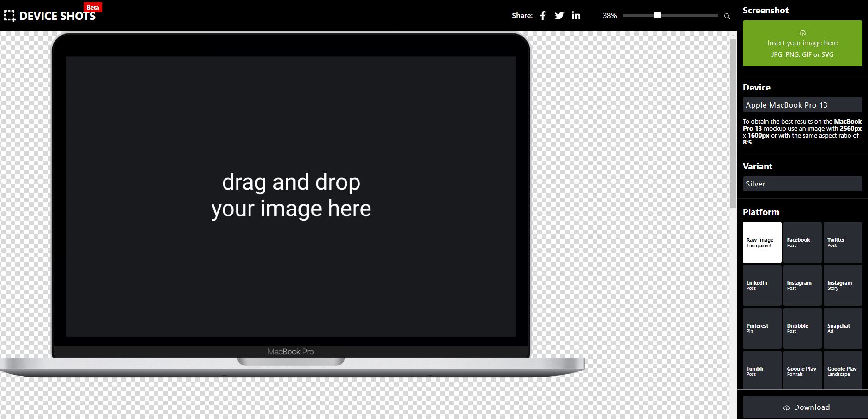Click the zoom magnifier icon
This screenshot has width=868, height=419.
(x=727, y=16)
